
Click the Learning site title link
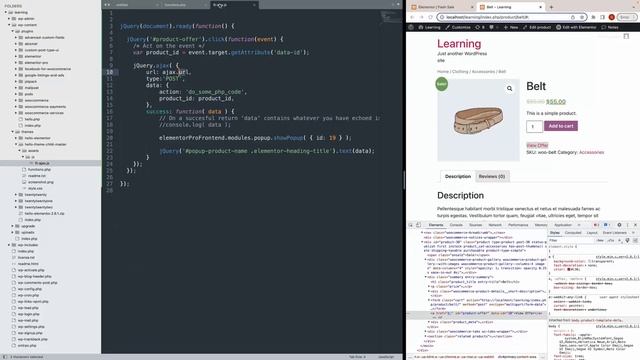point(459,44)
